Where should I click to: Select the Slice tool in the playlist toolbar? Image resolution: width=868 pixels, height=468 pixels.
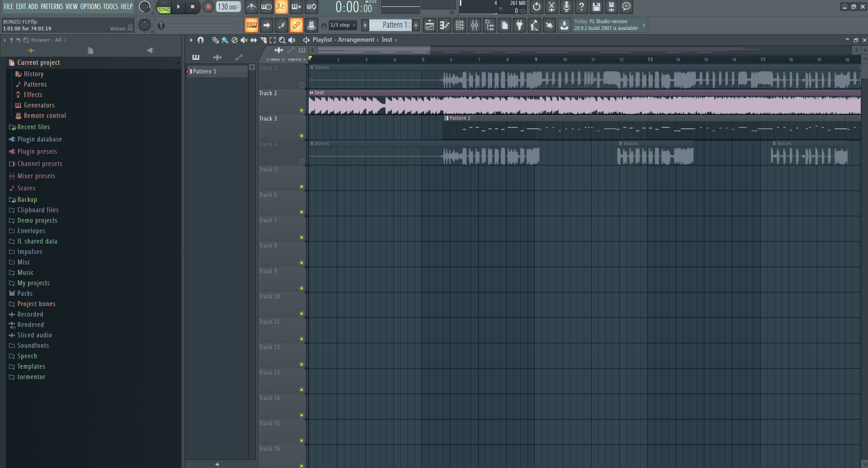[263, 40]
